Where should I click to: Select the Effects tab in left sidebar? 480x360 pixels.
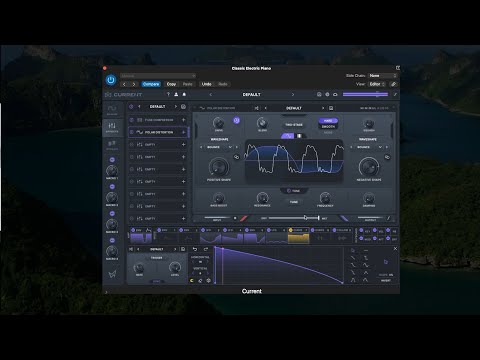coord(112,127)
